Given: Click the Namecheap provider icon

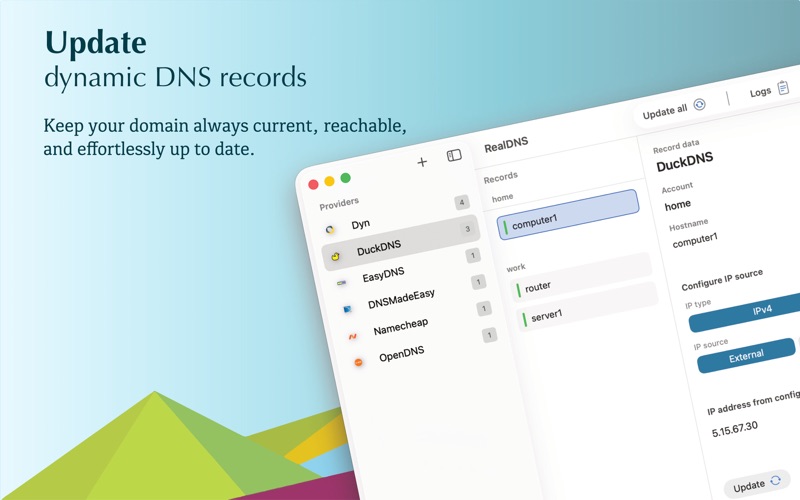Looking at the screenshot, I should tap(353, 336).
